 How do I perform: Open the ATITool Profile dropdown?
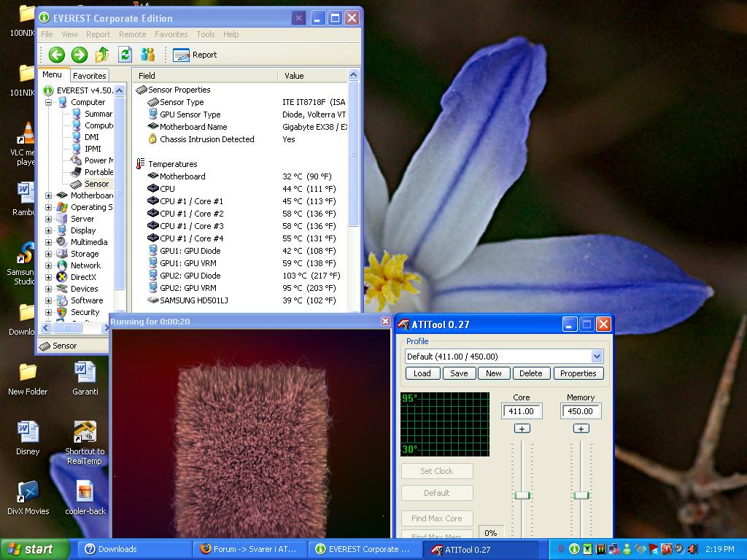[x=597, y=356]
